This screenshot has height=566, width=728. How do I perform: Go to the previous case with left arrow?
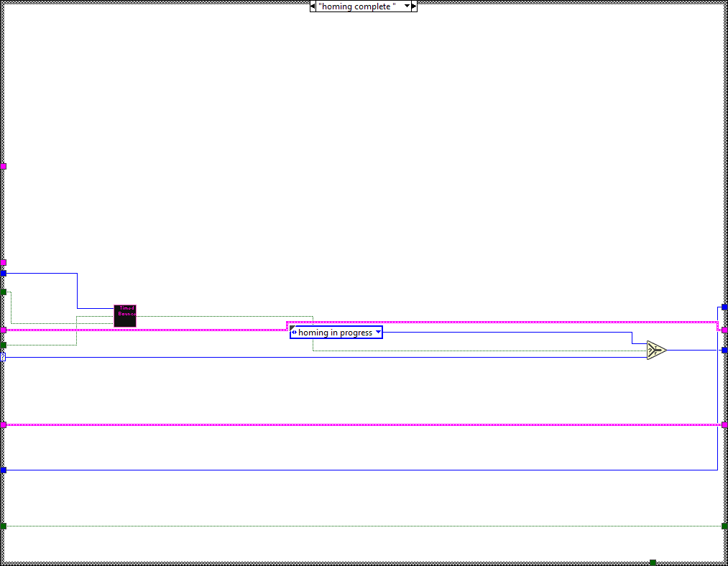313,6
